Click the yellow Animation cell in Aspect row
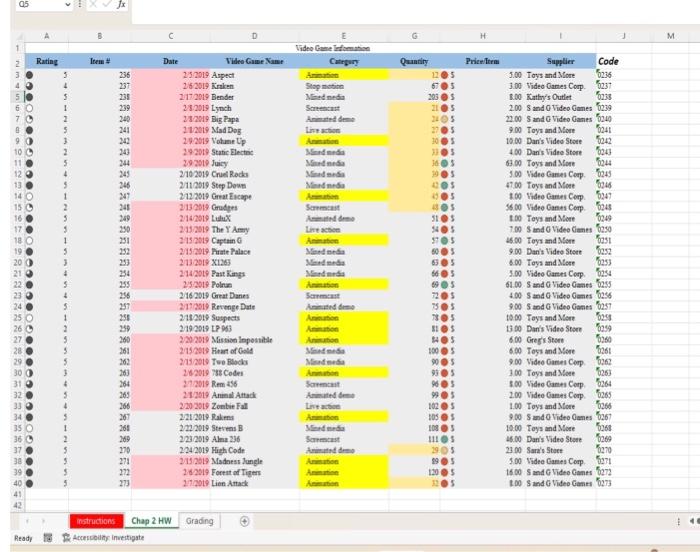The width and height of the screenshot is (700, 552). (344, 75)
